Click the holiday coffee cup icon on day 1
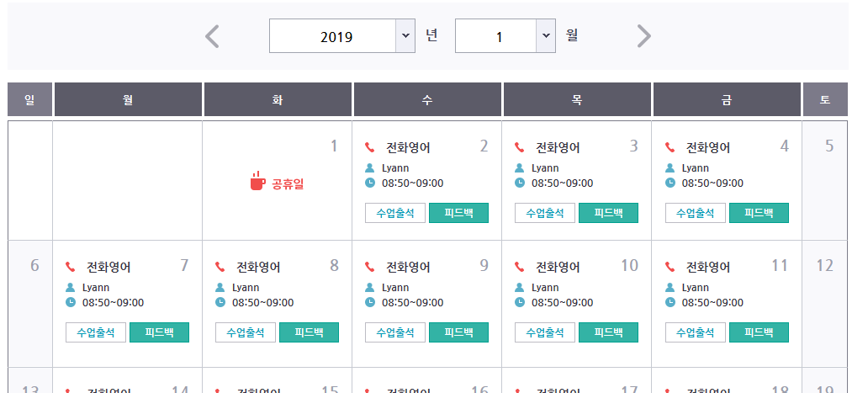The height and width of the screenshot is (393, 868). (x=258, y=180)
